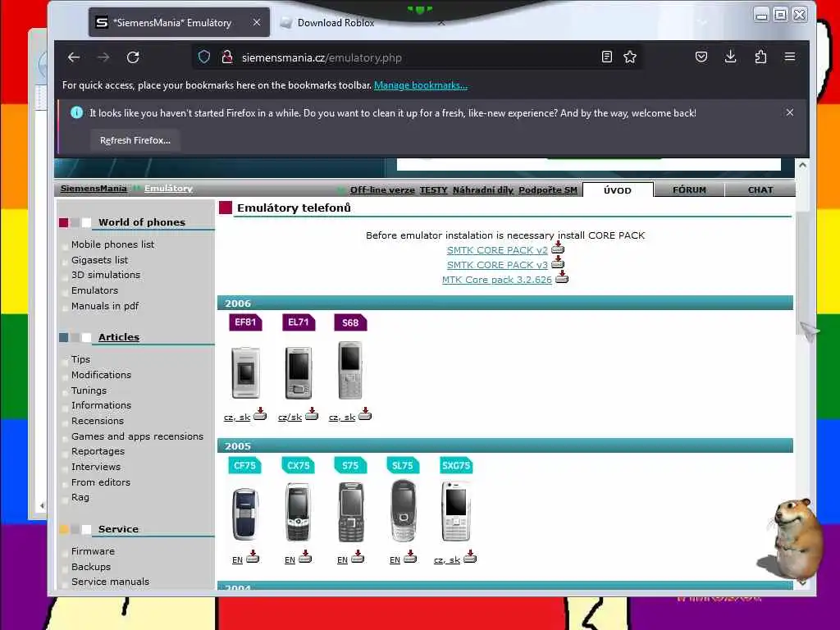Toggle reader view icon in address bar
This screenshot has height=630, width=840.
(606, 57)
